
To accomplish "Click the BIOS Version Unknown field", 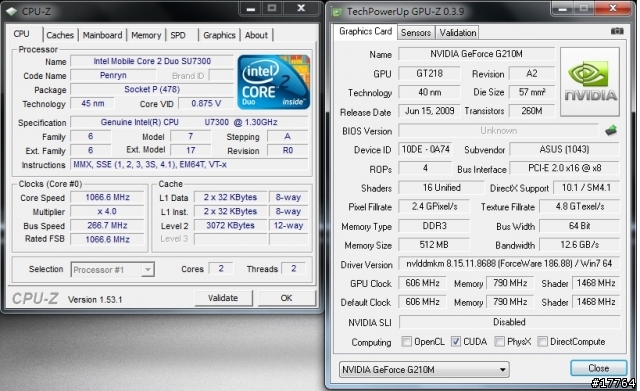I will pyautogui.click(x=498, y=131).
